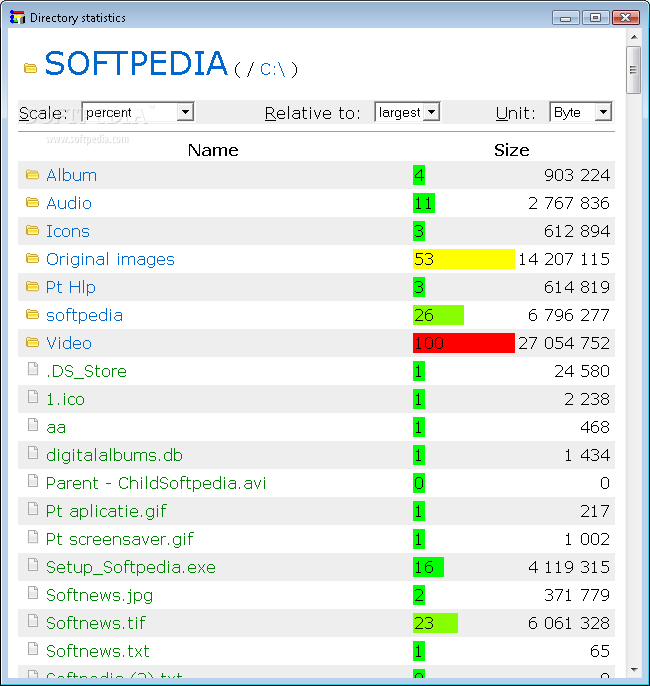Click the 1.ico file name

click(x=65, y=399)
